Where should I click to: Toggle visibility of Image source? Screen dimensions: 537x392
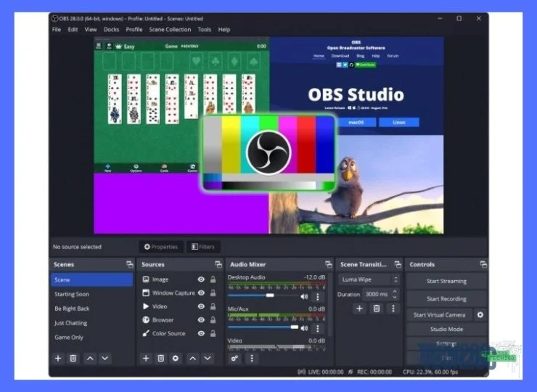[x=201, y=279]
